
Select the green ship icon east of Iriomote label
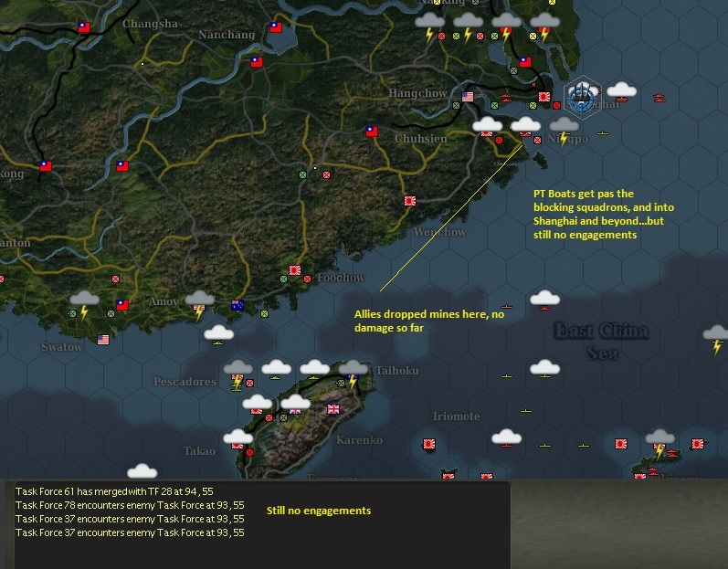tap(525, 411)
